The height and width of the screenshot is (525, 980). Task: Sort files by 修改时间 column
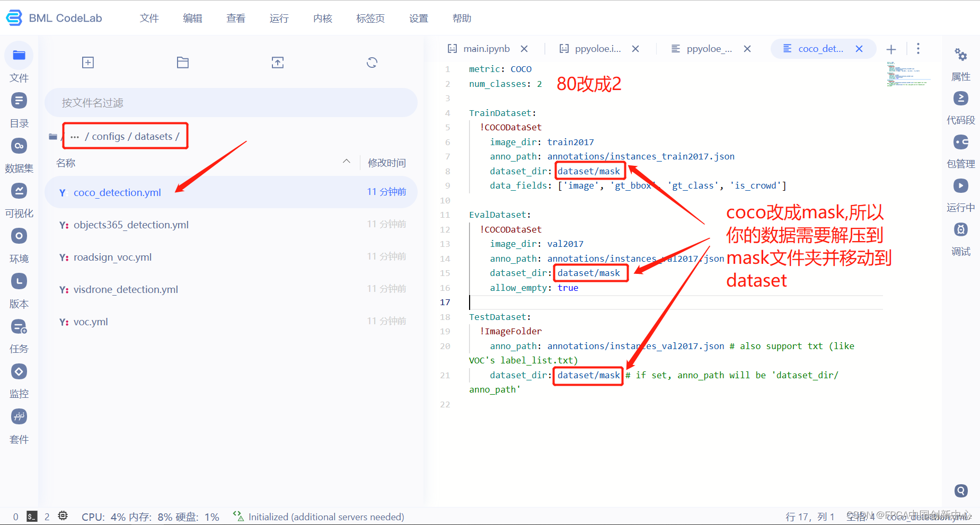387,163
